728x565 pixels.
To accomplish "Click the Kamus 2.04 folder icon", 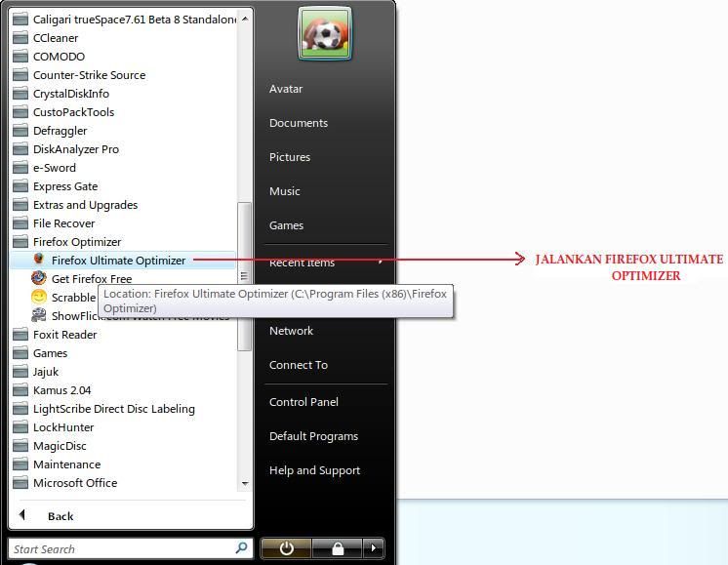I will 20,390.
